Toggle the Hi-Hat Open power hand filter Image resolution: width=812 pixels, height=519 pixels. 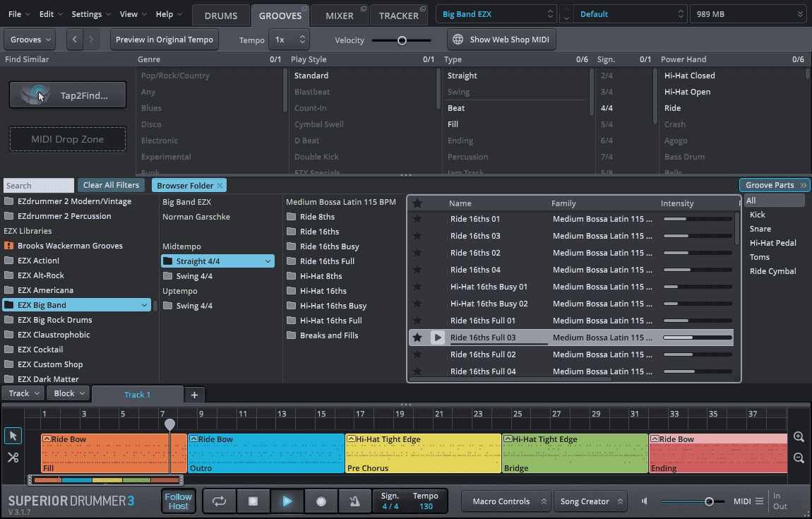687,92
